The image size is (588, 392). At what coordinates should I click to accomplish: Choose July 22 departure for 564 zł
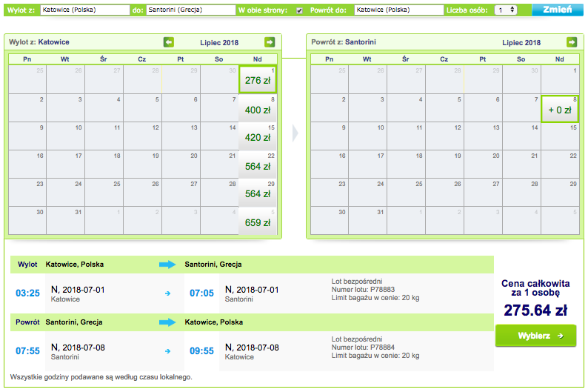click(258, 165)
